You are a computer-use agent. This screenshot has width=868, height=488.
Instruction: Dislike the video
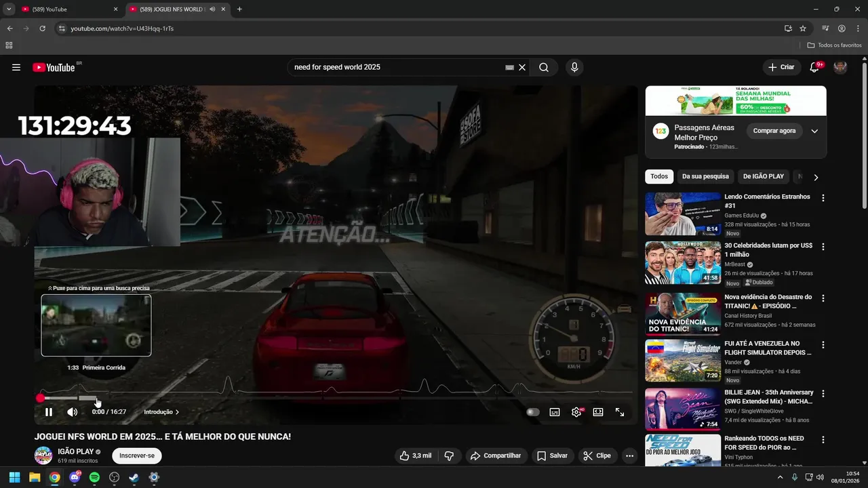(x=449, y=455)
